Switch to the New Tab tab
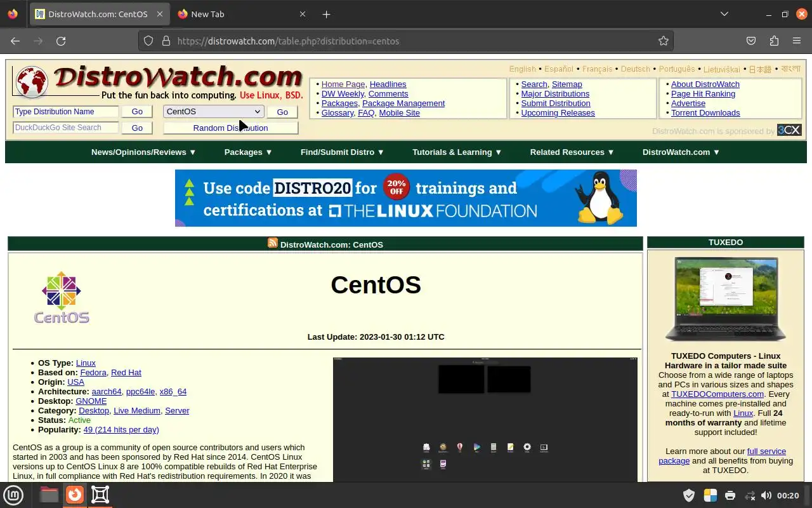This screenshot has width=812, height=508. click(241, 14)
